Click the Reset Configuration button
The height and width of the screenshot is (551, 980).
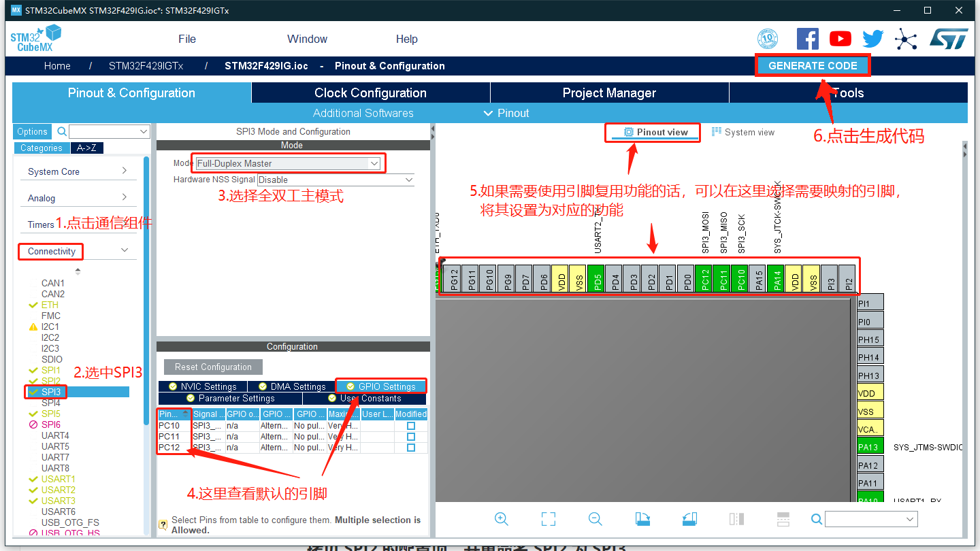click(x=213, y=367)
